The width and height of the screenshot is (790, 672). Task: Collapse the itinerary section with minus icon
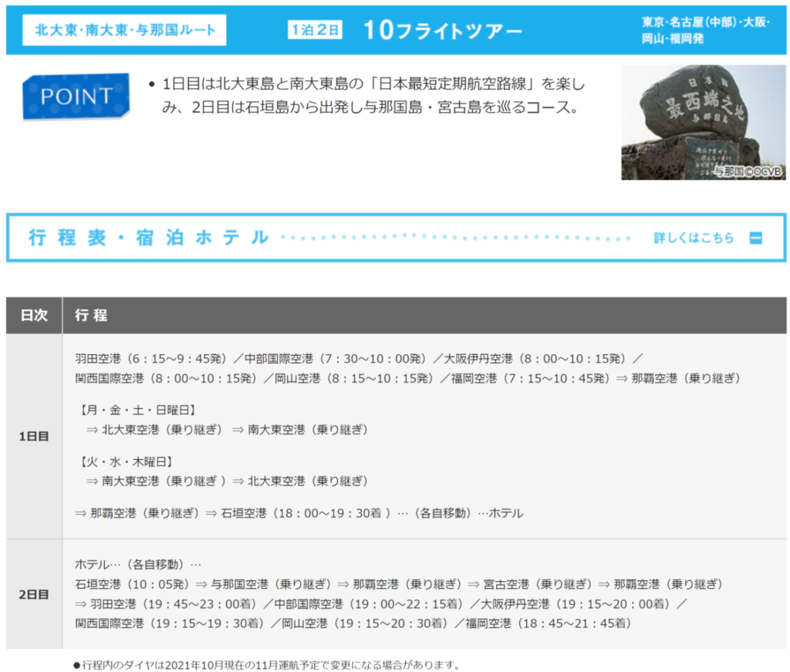755,238
